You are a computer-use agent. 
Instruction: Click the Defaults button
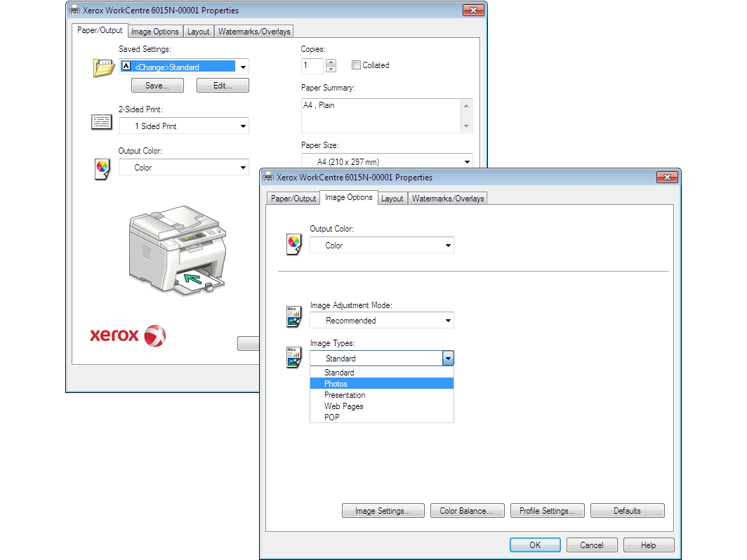tap(628, 510)
